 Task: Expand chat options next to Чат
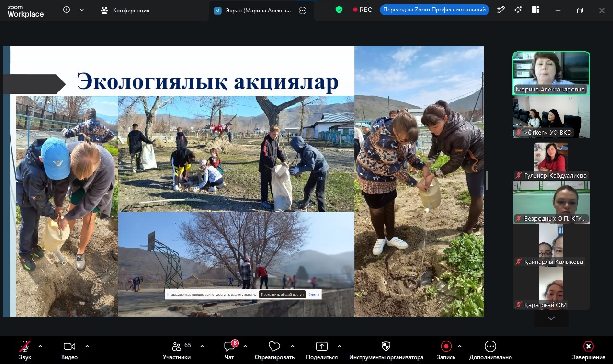[245, 346]
